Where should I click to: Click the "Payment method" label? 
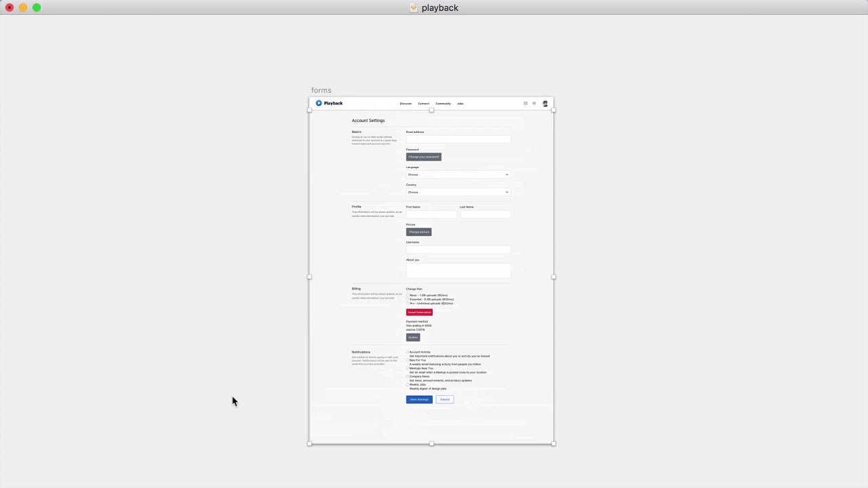pos(417,322)
